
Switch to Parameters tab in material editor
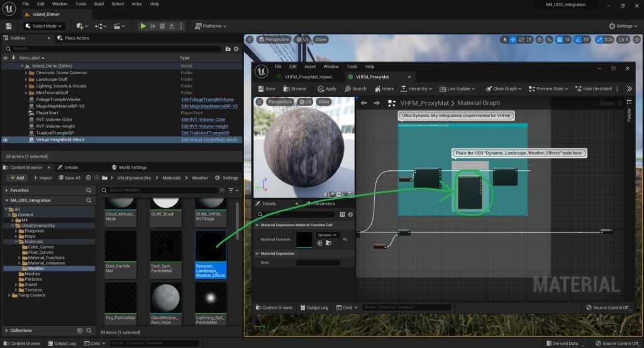(x=323, y=204)
